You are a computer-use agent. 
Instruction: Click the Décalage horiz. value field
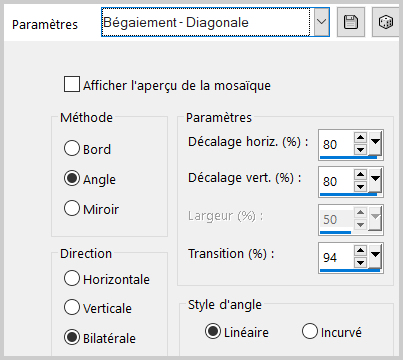(336, 144)
